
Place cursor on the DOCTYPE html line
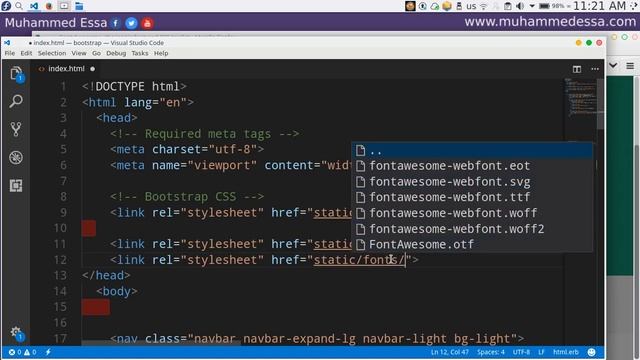point(134,87)
